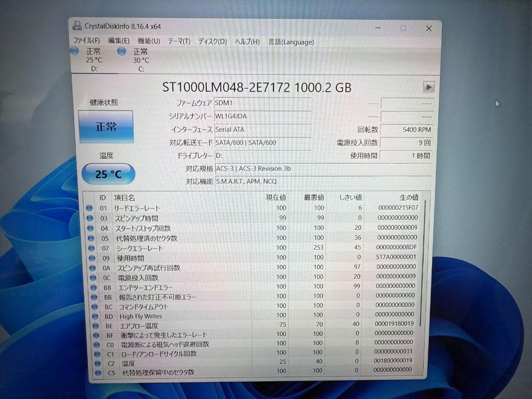The image size is (532, 399).
Task: Click the 25 °C temperature display button
Action: 108,174
